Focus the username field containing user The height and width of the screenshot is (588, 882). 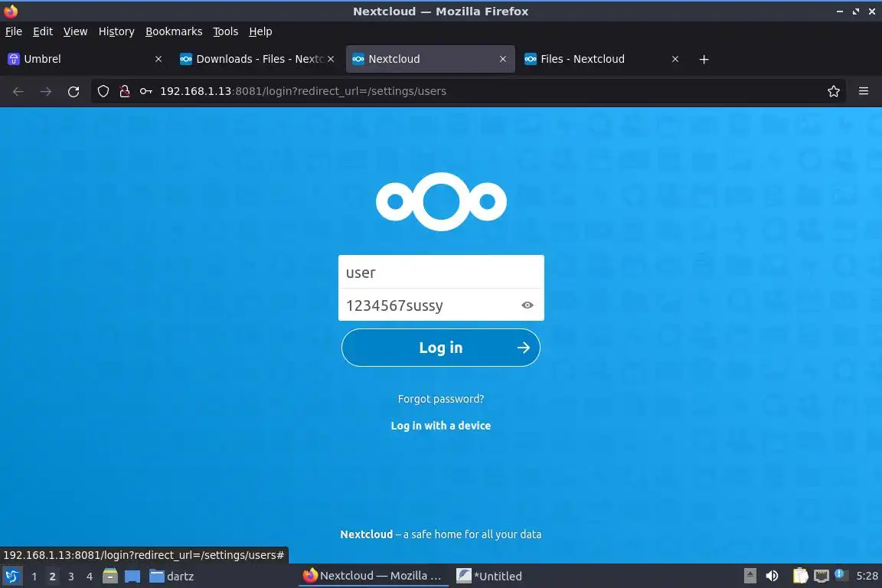click(x=441, y=272)
